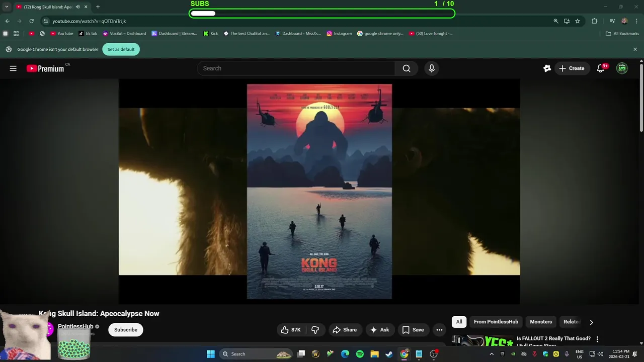Set Chrome as default browser
644x362 pixels.
point(121,49)
